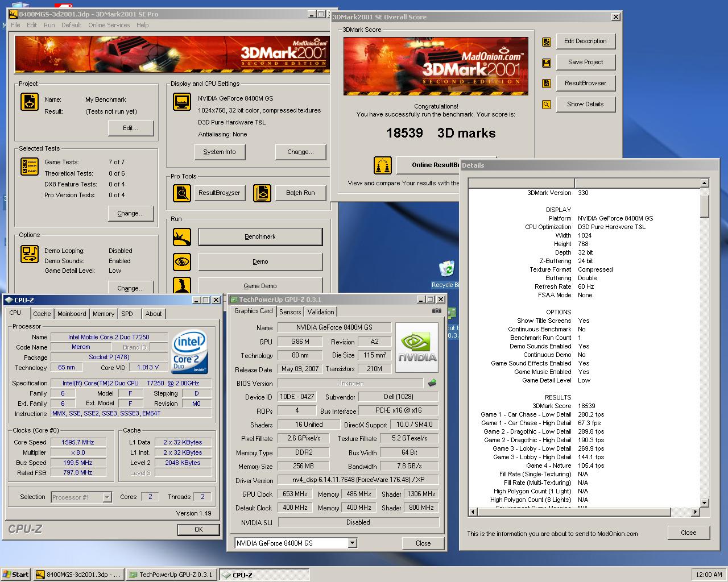Switch to the SPD tab in CPU-Z

[127, 314]
